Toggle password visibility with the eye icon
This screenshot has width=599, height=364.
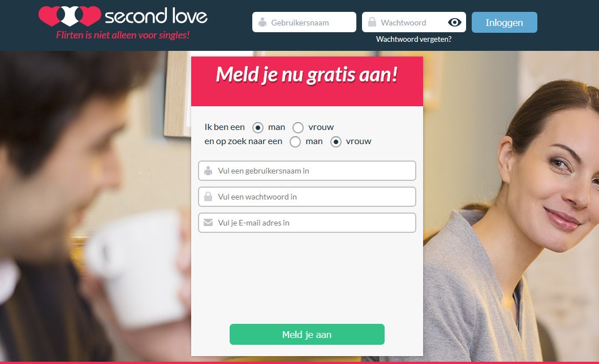(455, 23)
